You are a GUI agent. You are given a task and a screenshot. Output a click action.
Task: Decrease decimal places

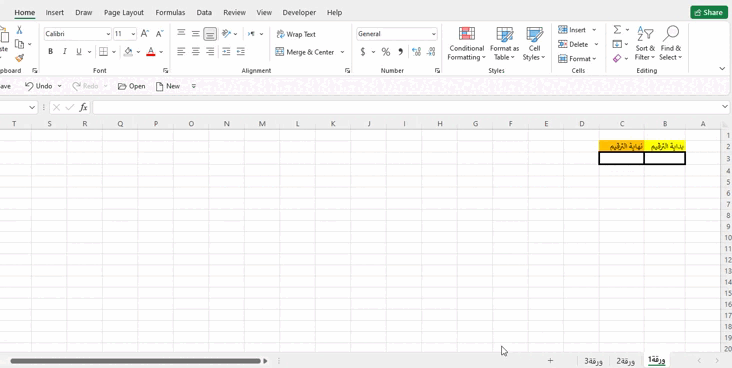click(431, 52)
